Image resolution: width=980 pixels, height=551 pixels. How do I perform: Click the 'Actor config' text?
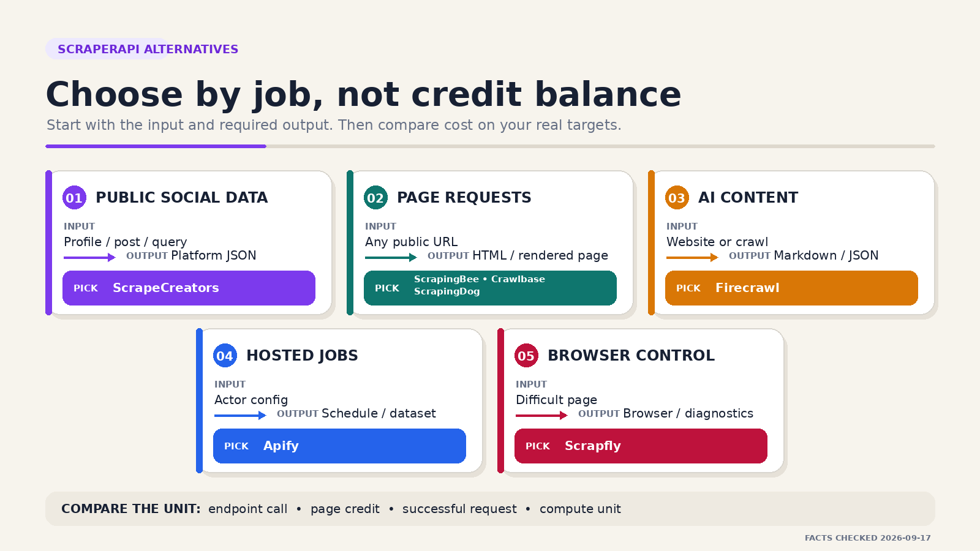[x=251, y=400]
